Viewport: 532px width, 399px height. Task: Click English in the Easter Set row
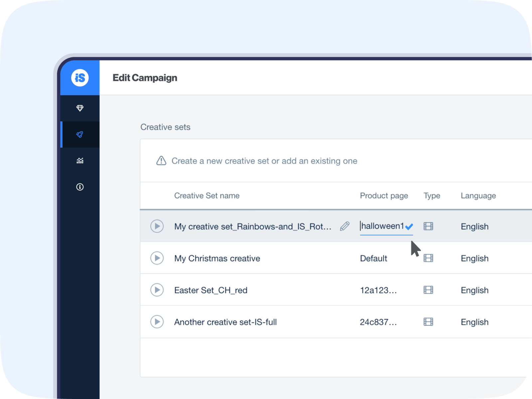tap(474, 290)
